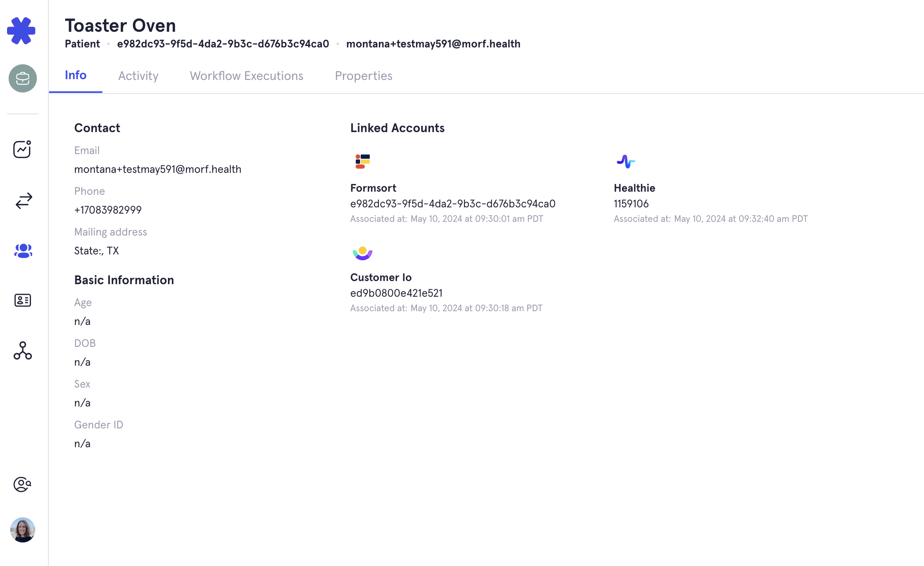Image resolution: width=924 pixels, height=566 pixels.
Task: Click the Healthie account ID 1159106
Action: click(x=631, y=204)
